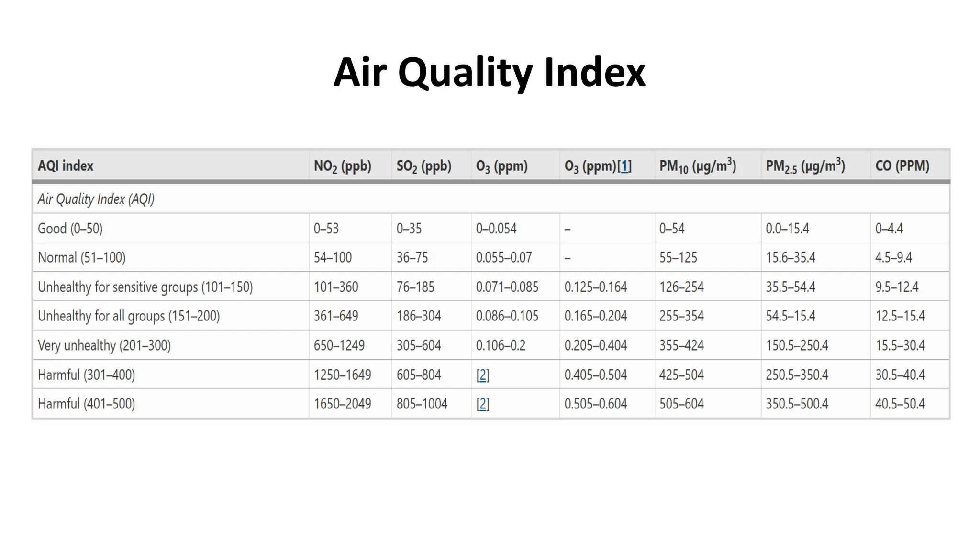
Task: Select SO2 value 186–304
Action: pos(419,316)
